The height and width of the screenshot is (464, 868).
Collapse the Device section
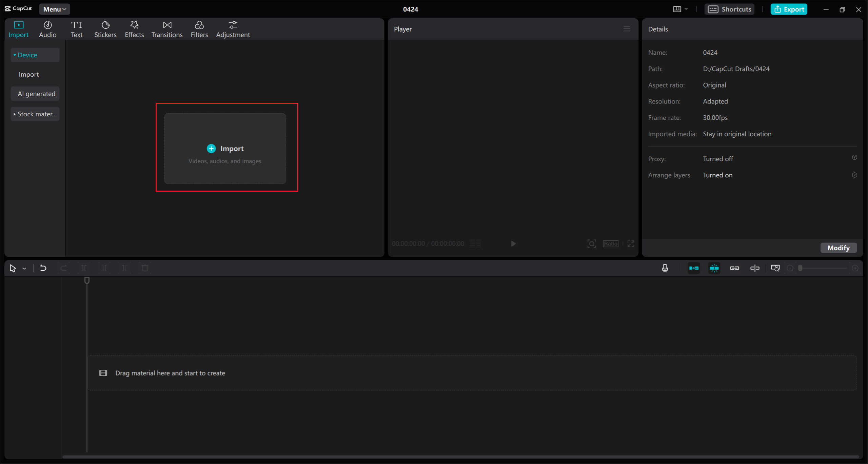click(x=35, y=55)
